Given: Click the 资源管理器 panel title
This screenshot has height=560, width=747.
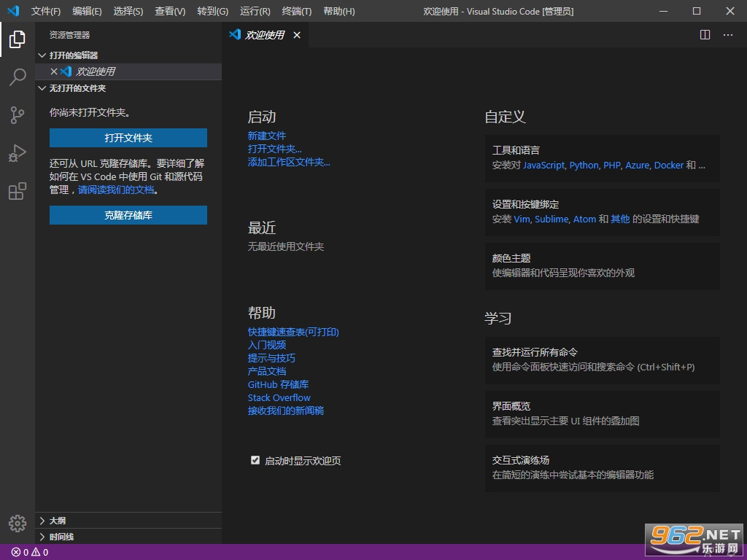Looking at the screenshot, I should [69, 35].
